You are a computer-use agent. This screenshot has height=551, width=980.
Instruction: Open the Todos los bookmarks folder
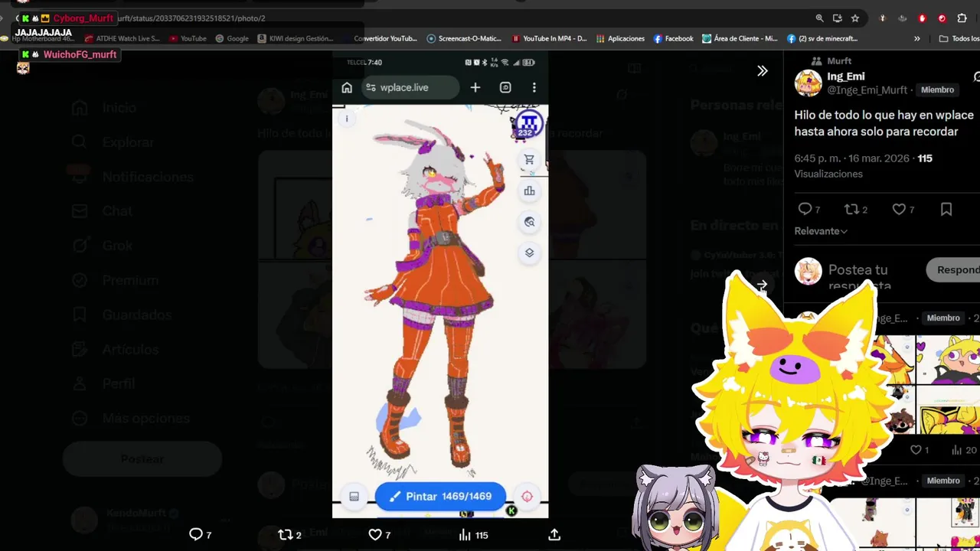(x=959, y=38)
